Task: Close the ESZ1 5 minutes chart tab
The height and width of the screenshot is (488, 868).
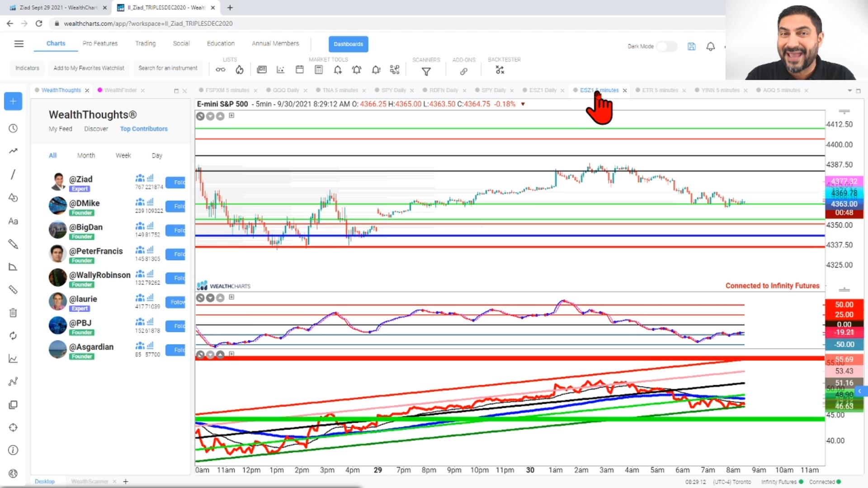Action: (625, 90)
